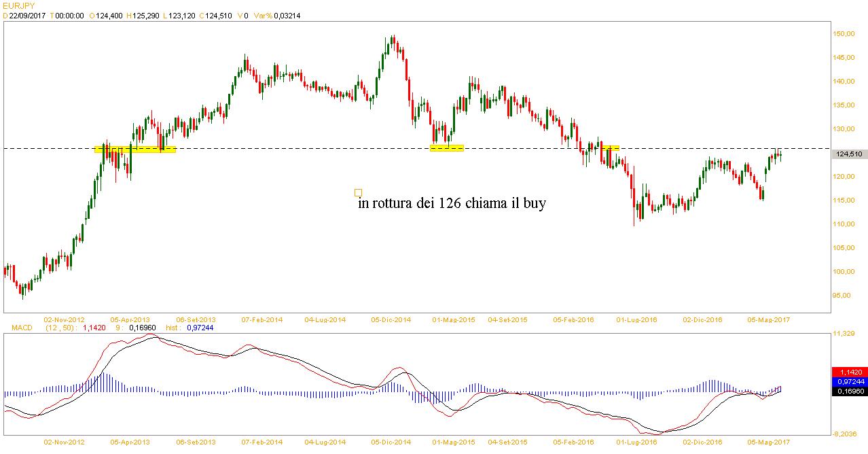Click the 95,00 price axis label
The height and width of the screenshot is (454, 868).
[844, 295]
